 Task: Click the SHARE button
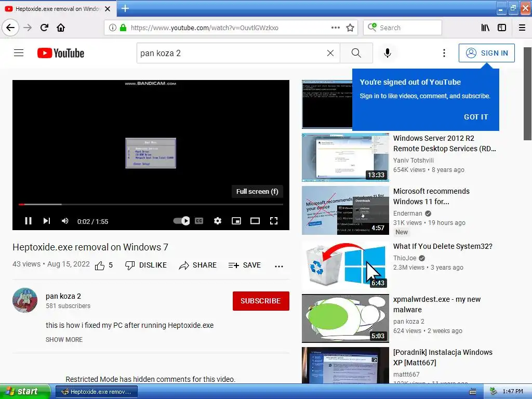pos(198,265)
